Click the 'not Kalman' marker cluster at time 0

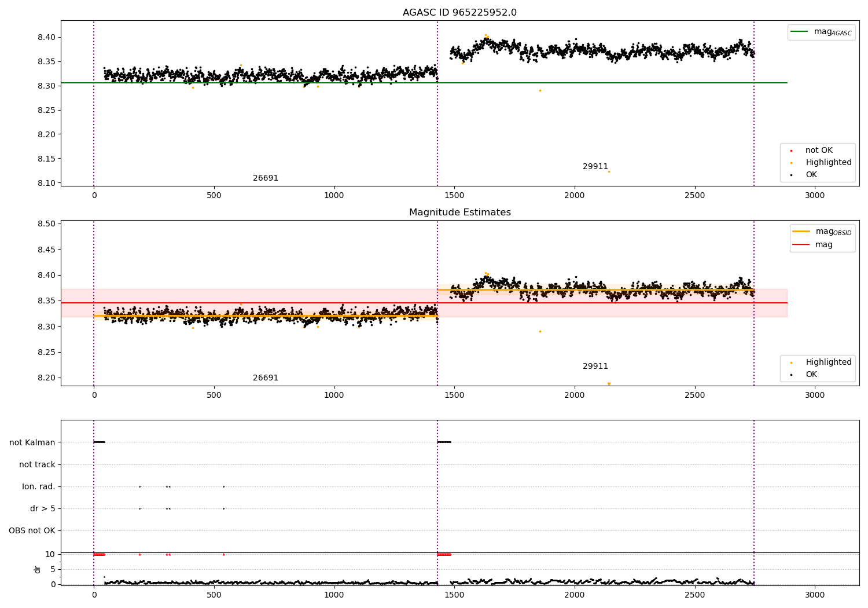pyautogui.click(x=99, y=442)
